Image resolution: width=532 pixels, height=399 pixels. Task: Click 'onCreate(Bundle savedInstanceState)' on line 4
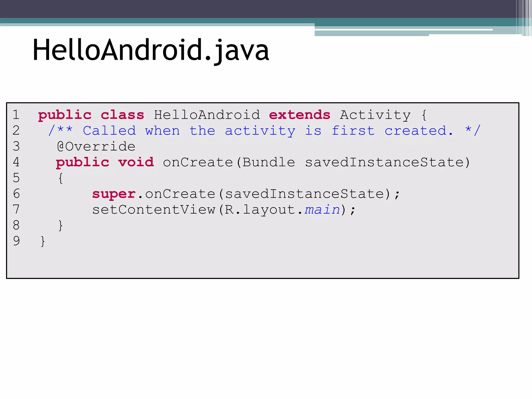tap(317, 163)
